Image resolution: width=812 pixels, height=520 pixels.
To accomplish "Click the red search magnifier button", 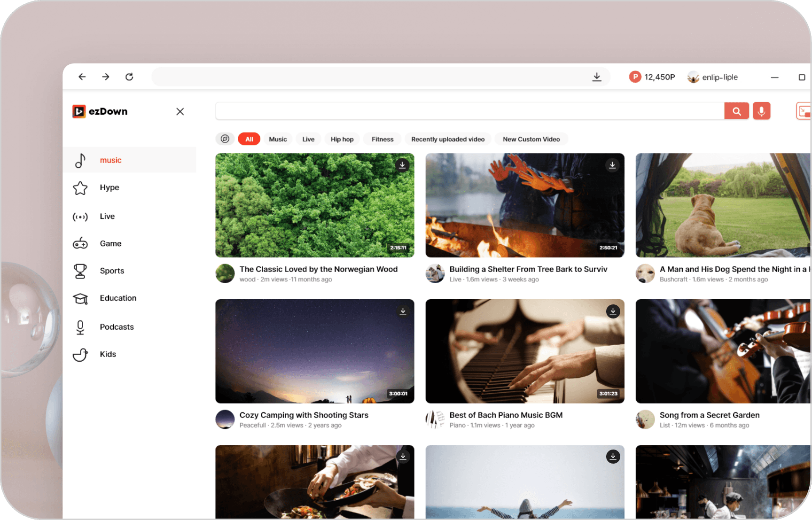I will (x=736, y=111).
